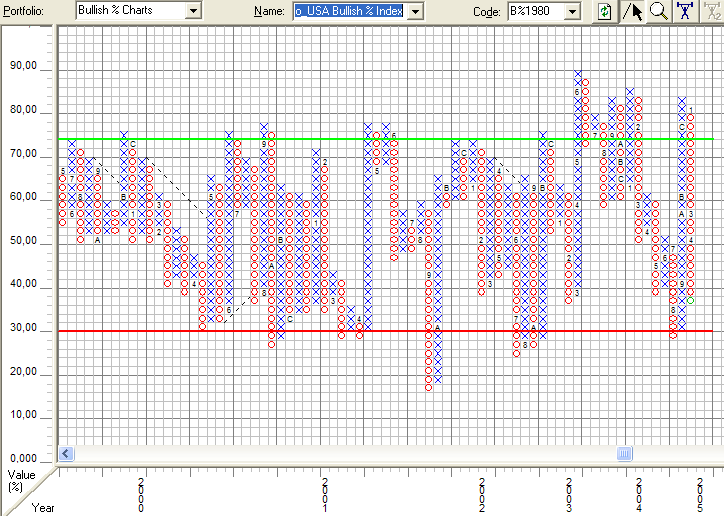Click the green O marker at chart's right edge

pos(691,300)
